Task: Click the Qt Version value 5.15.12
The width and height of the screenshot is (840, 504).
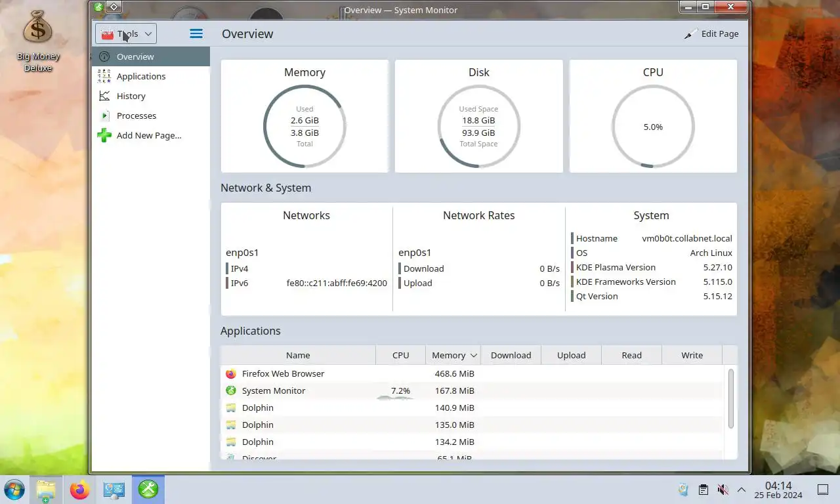Action: [x=717, y=296]
